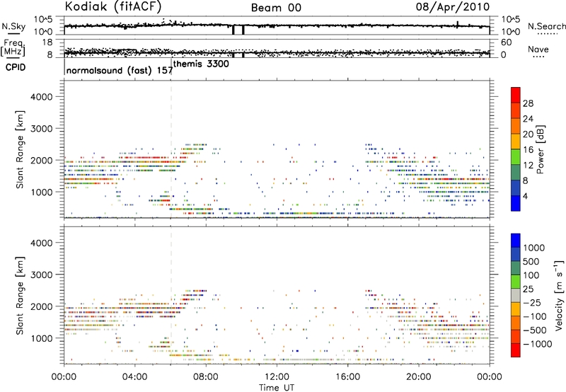Image resolution: width=566 pixels, height=392 pixels.
Task: Click the blue bottom of the Power colorbar
Action: click(x=516, y=203)
